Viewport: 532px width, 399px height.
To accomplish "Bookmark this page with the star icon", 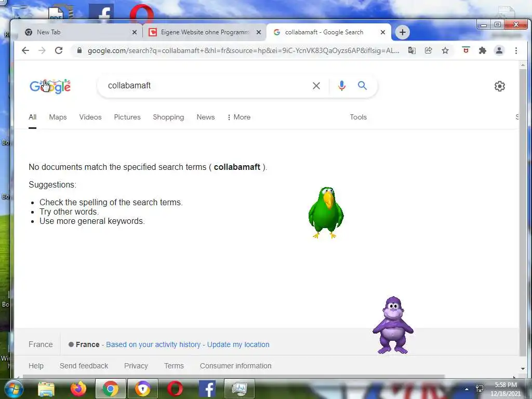I will point(445,50).
